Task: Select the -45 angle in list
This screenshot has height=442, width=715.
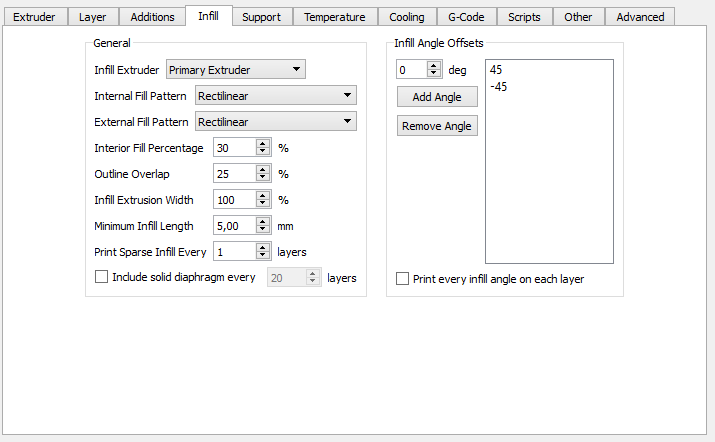Action: click(x=499, y=87)
